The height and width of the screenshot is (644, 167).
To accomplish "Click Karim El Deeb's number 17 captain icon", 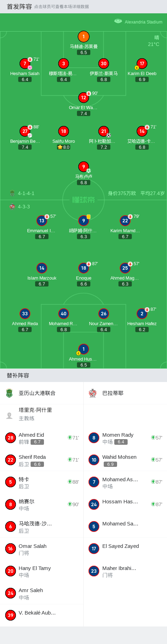I will pos(142,63).
